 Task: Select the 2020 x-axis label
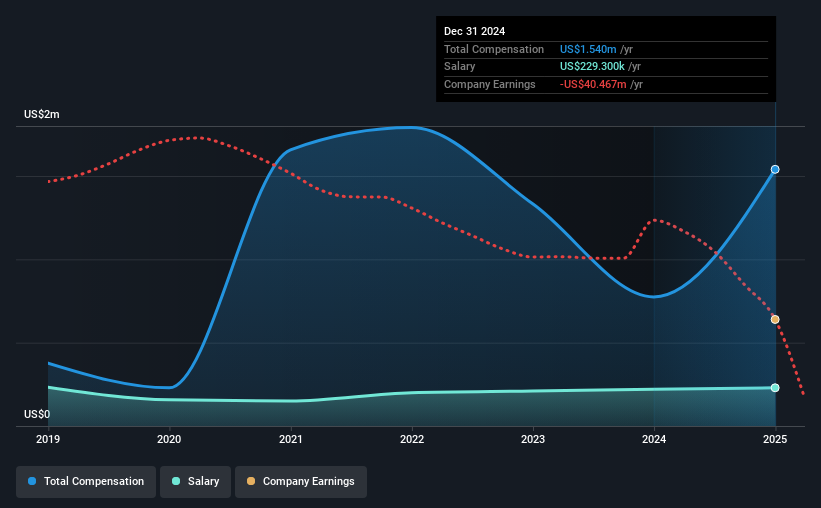[x=169, y=439]
